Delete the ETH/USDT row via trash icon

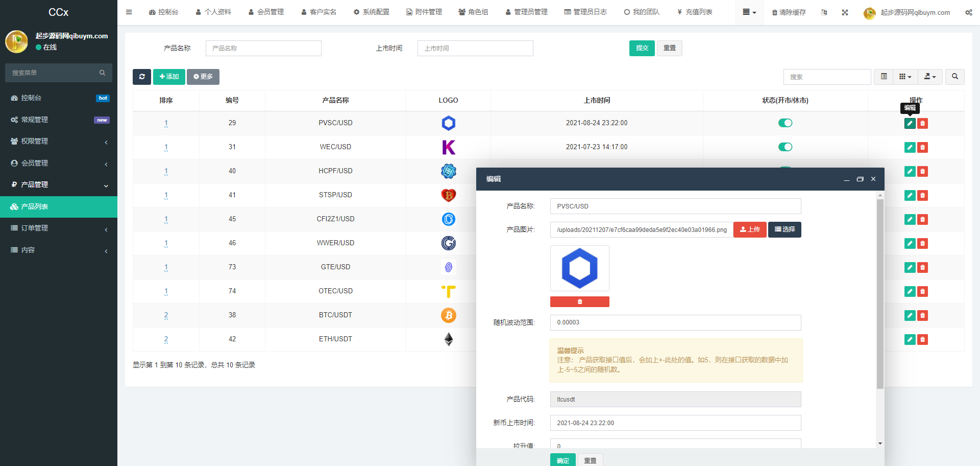tap(922, 339)
